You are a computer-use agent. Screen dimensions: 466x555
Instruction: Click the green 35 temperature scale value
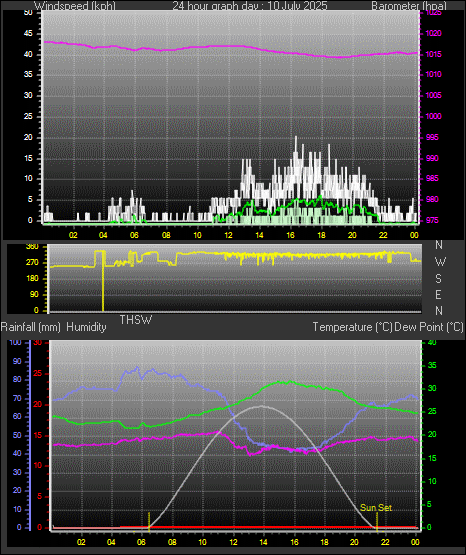click(x=432, y=365)
